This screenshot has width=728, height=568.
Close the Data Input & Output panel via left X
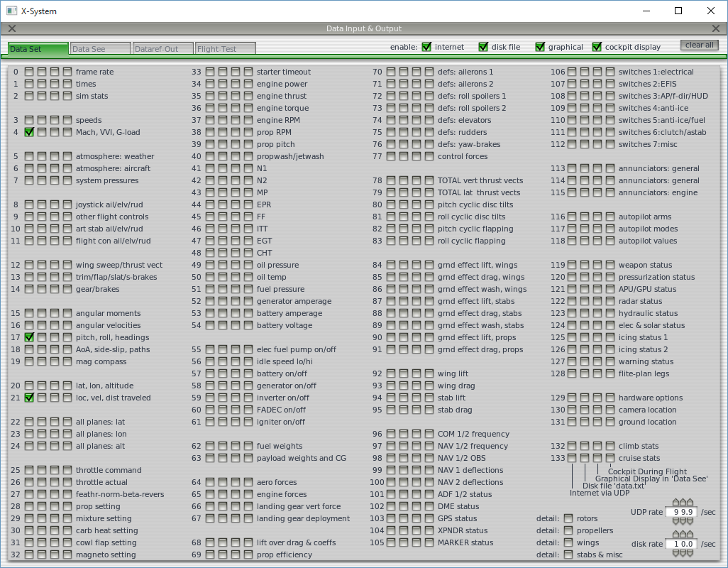tap(11, 28)
